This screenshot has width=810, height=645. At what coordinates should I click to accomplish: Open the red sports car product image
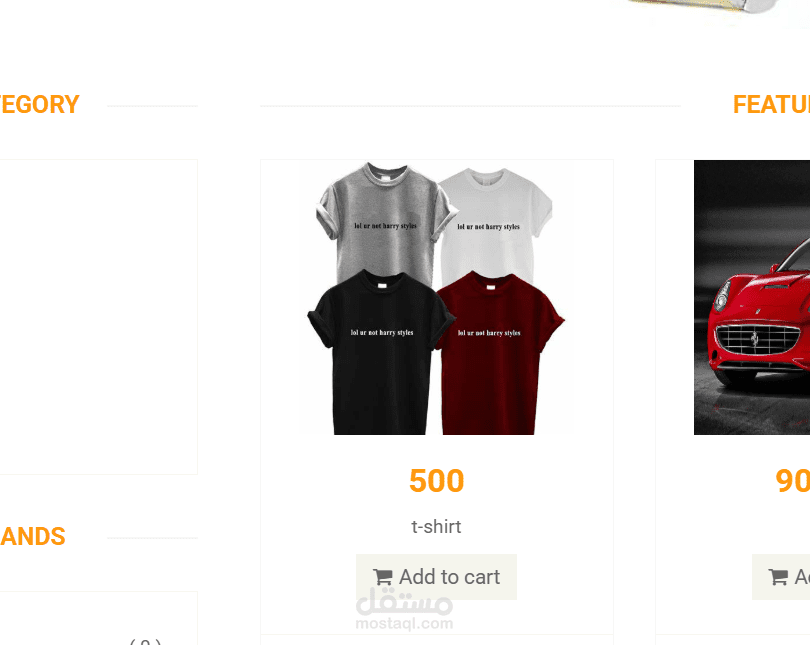tap(752, 297)
